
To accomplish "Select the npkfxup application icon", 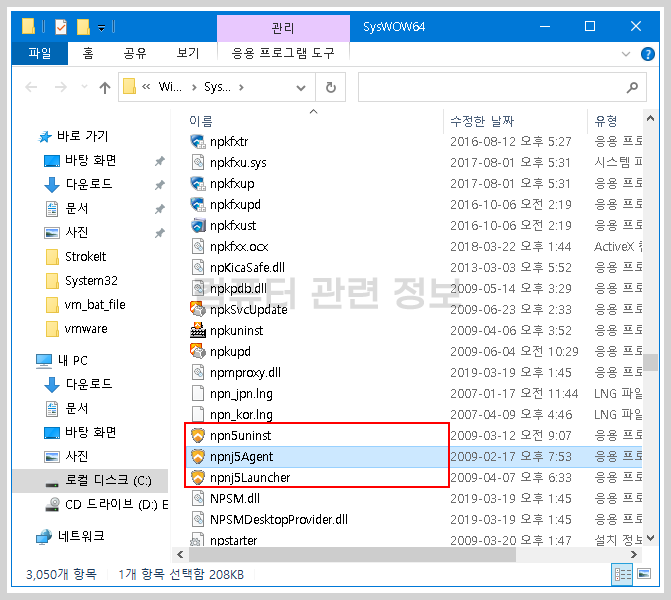I will pyautogui.click(x=197, y=183).
